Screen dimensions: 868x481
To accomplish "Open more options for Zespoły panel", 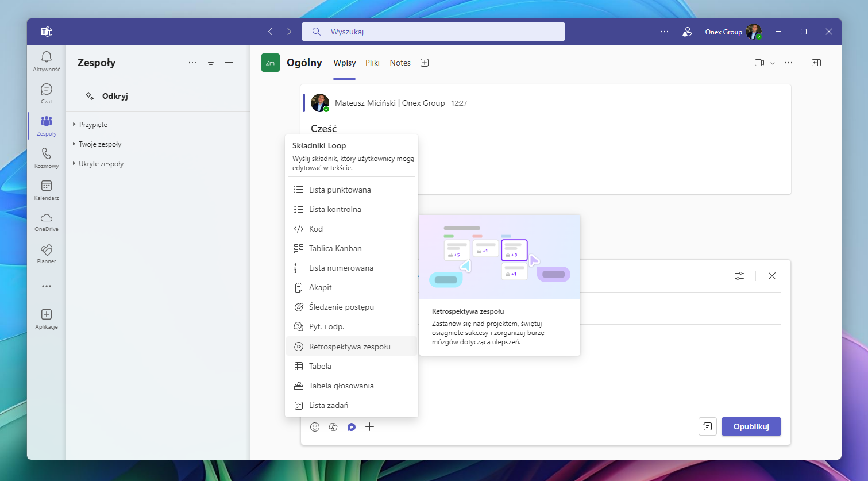I will (192, 63).
